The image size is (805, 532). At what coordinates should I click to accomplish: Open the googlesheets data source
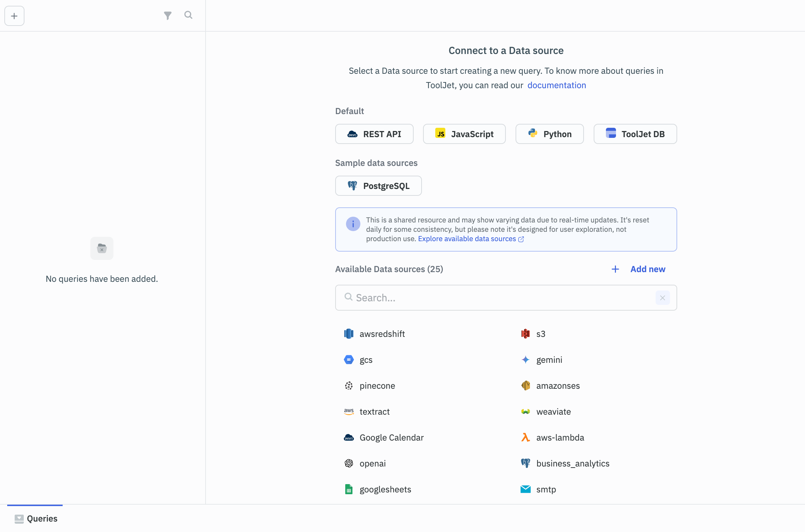385,489
